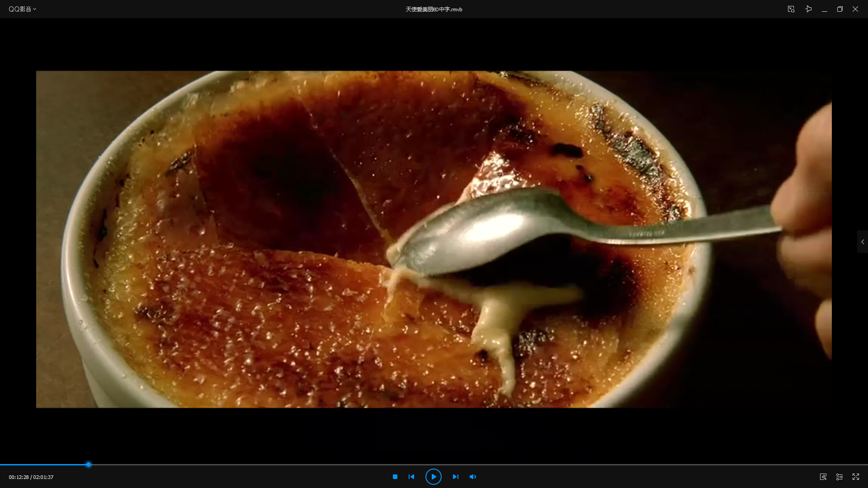
Task: Expand the playlist side panel arrow
Action: pos(862,242)
